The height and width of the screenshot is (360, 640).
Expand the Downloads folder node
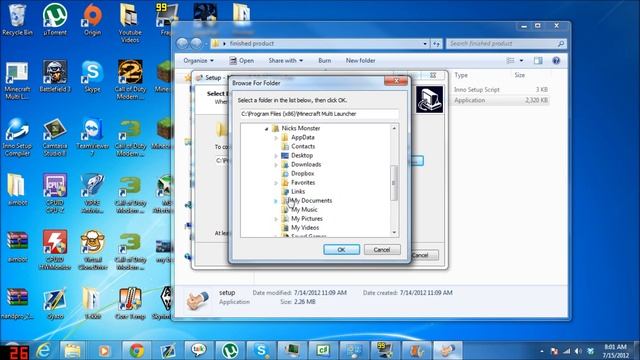click(x=276, y=164)
